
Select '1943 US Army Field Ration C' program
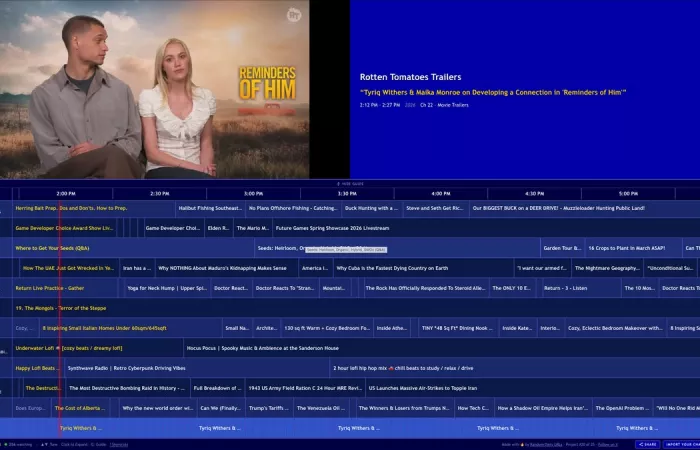[x=305, y=388]
